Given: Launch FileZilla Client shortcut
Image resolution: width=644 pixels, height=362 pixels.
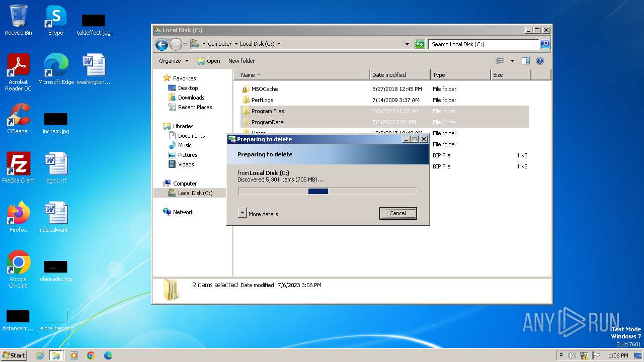Looking at the screenshot, I should tap(18, 167).
